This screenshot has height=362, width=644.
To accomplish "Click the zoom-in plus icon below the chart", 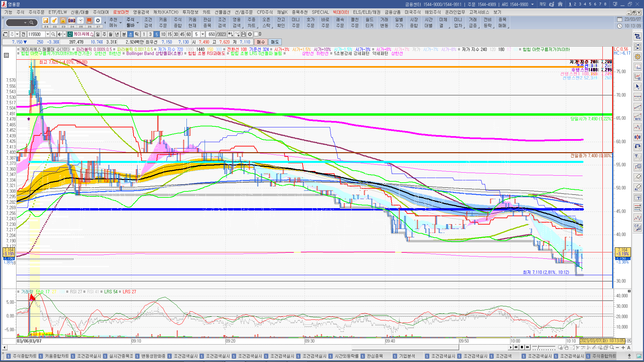I will (623, 348).
